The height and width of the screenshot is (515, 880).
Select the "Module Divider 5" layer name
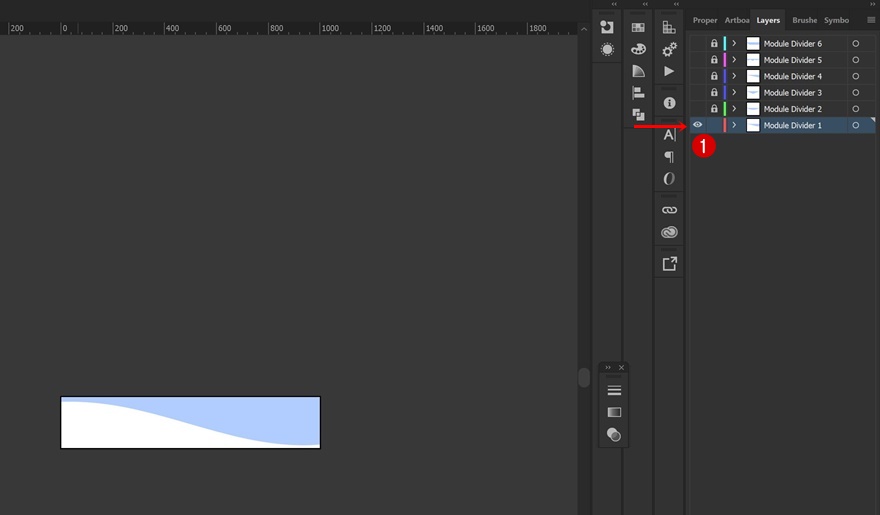tap(792, 60)
